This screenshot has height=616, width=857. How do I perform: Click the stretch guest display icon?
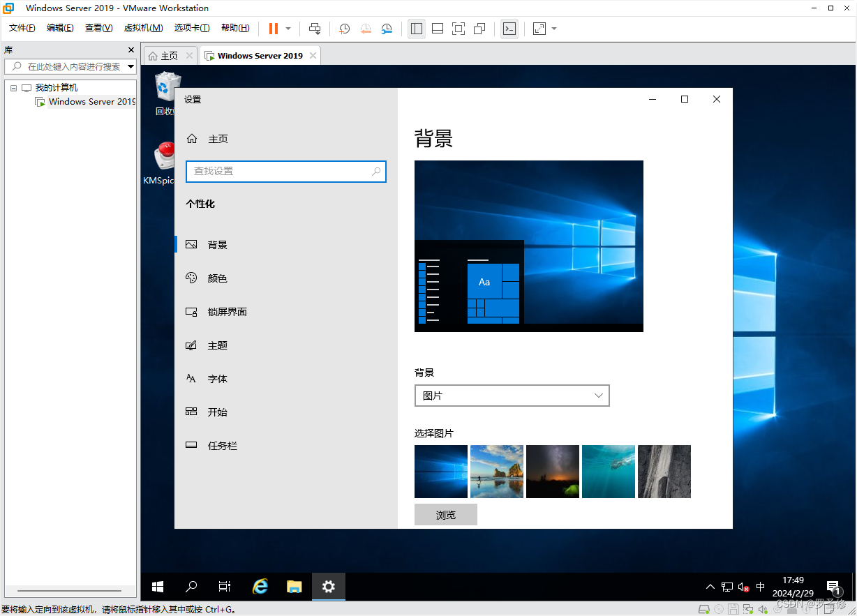point(539,29)
